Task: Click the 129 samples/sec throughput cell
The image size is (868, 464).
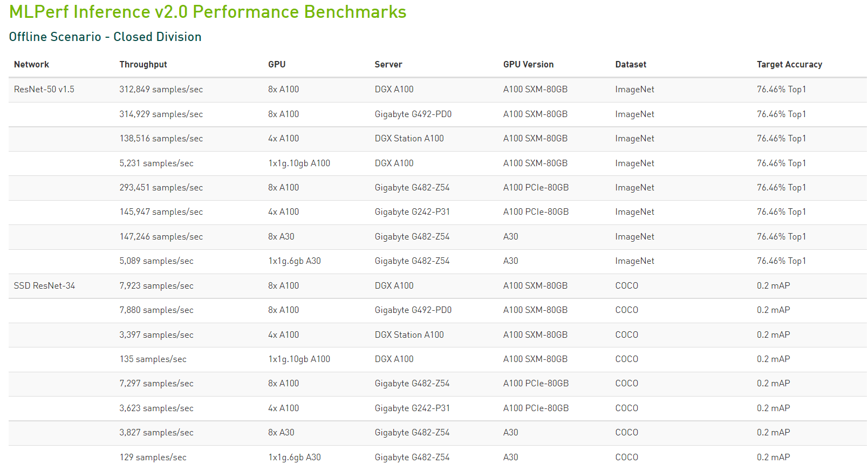Action: [x=153, y=457]
